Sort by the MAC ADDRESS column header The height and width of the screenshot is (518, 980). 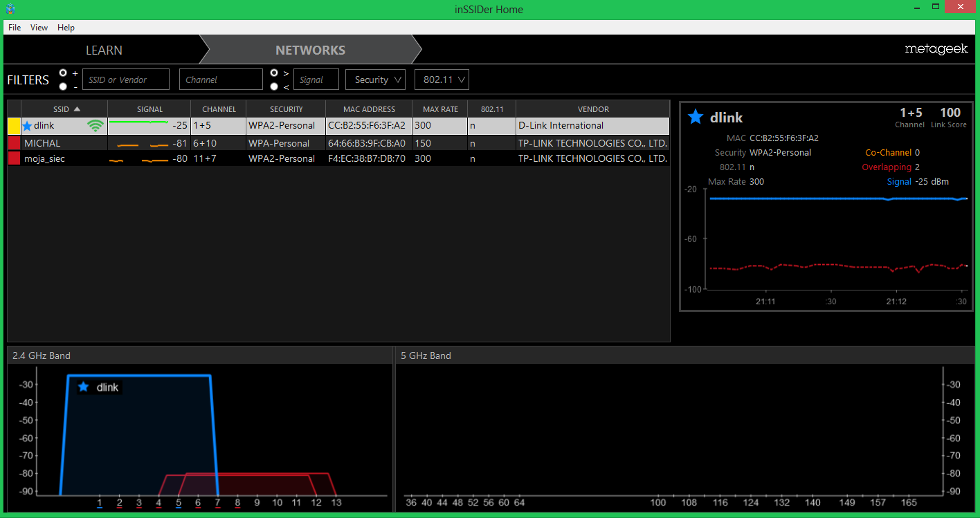point(369,109)
